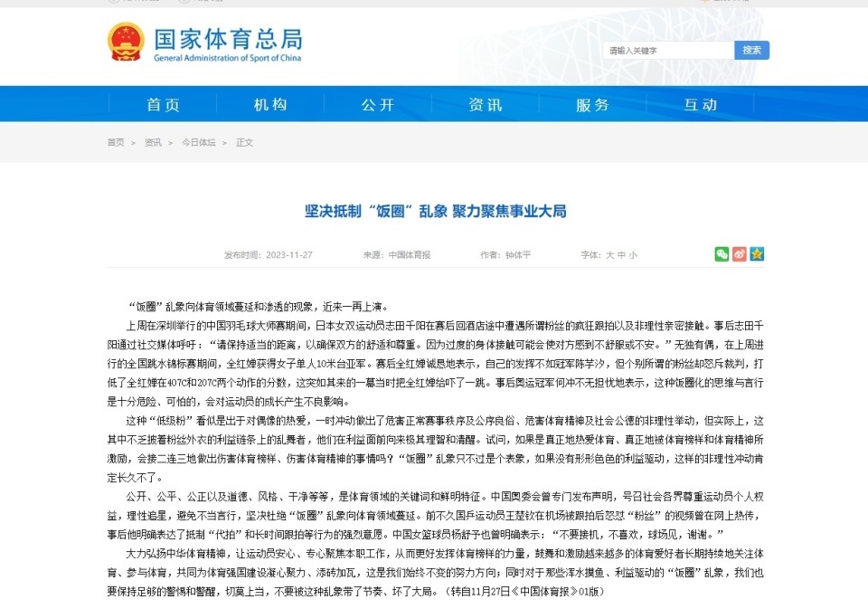
Task: Set font size to small (小)
Action: point(633,255)
